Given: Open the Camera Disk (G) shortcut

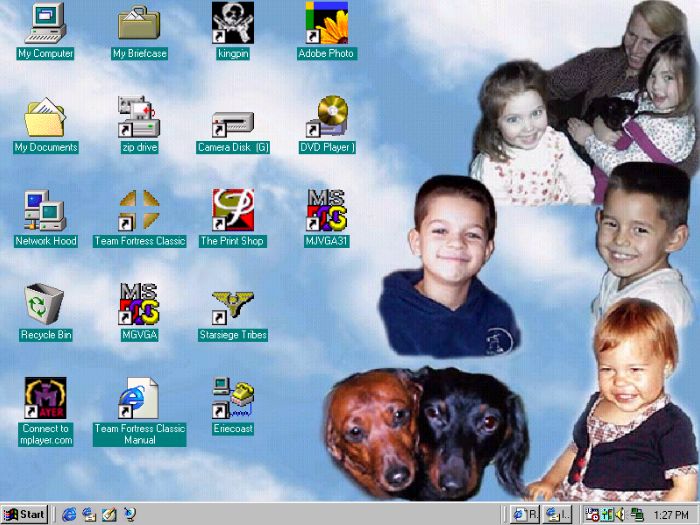Looking at the screenshot, I should 232,120.
